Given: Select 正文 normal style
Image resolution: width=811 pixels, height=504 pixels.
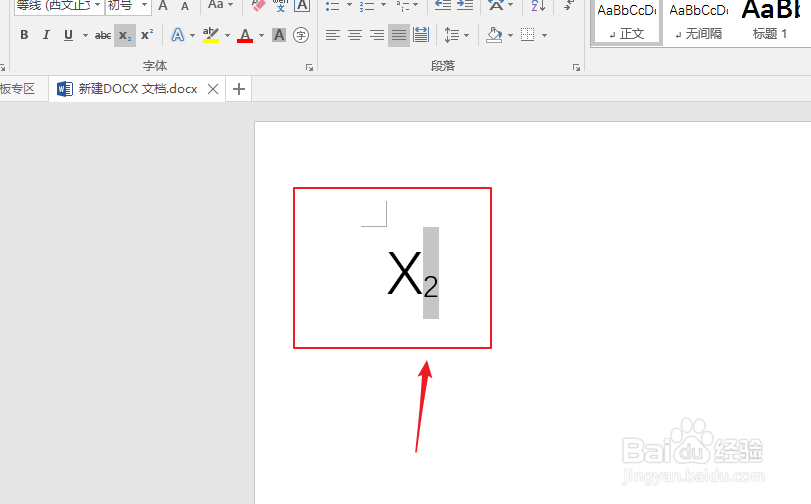Looking at the screenshot, I should click(x=627, y=22).
